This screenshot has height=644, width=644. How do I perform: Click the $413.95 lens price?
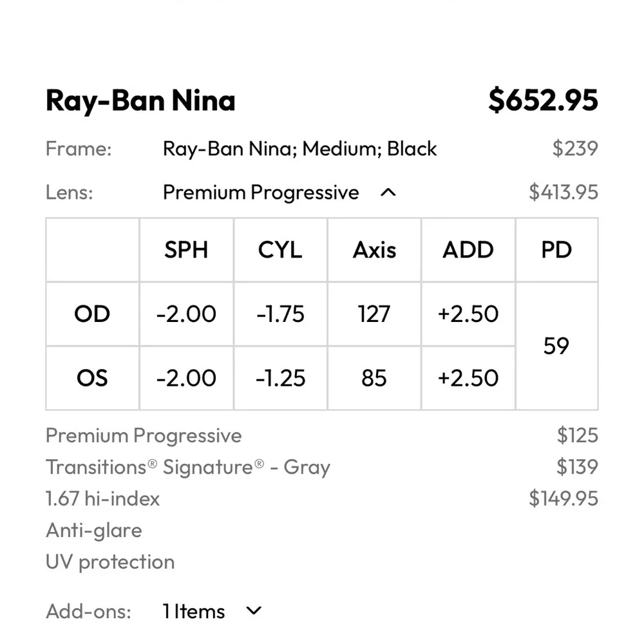tap(563, 193)
